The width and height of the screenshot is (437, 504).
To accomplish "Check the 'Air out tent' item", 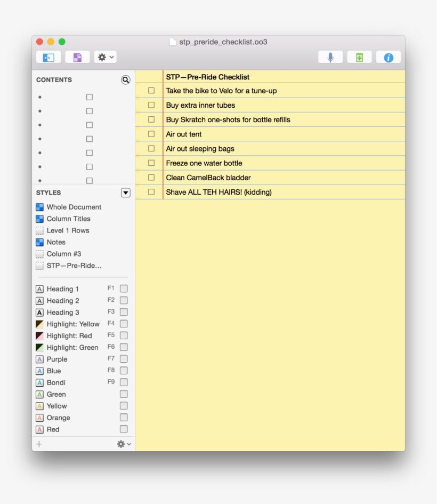I will tap(151, 134).
